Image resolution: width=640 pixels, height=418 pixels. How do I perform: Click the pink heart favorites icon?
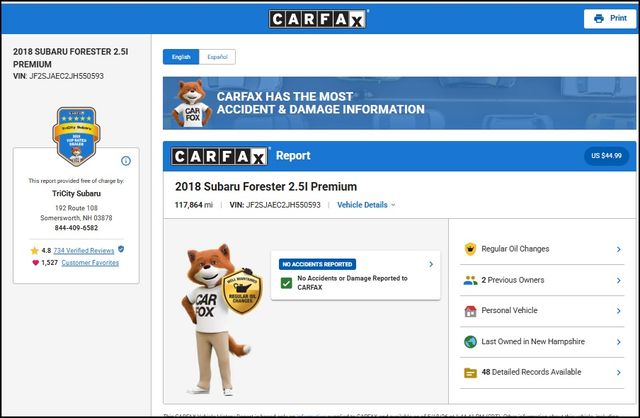36,262
